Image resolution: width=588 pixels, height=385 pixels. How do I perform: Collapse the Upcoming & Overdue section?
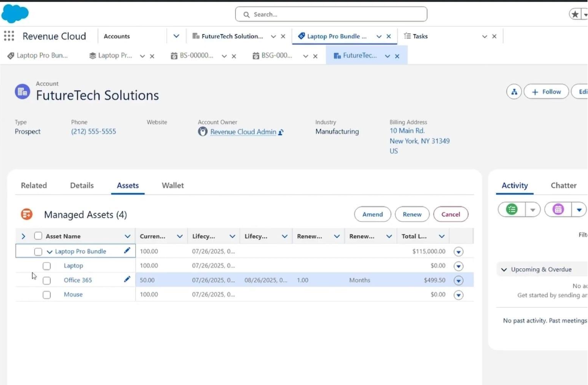click(x=504, y=270)
